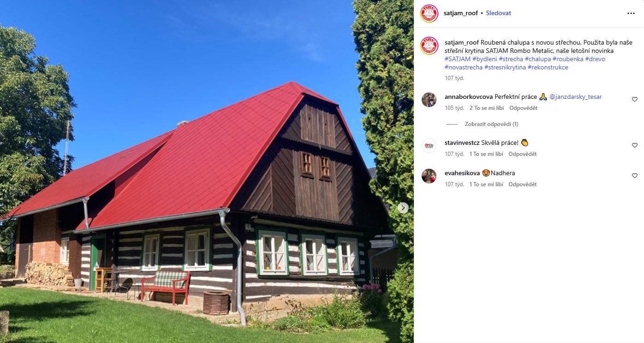Image resolution: width=644 pixels, height=343 pixels.
Task: Like evahesikova's comment with heart icon
Action: coord(634,176)
